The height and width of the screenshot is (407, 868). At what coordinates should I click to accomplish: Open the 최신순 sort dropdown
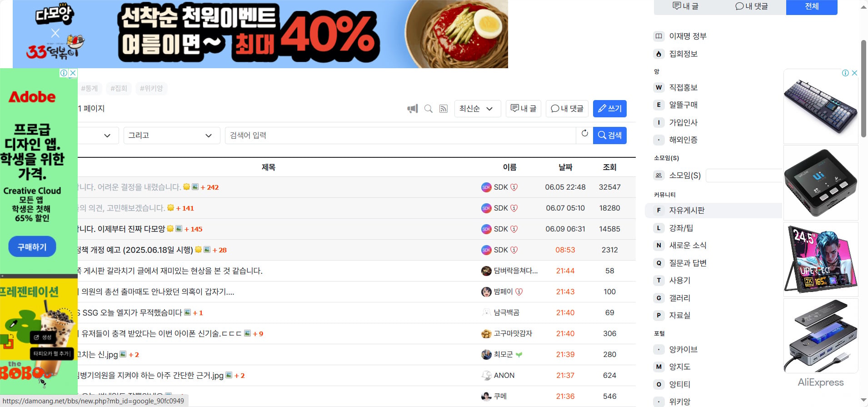(x=478, y=109)
